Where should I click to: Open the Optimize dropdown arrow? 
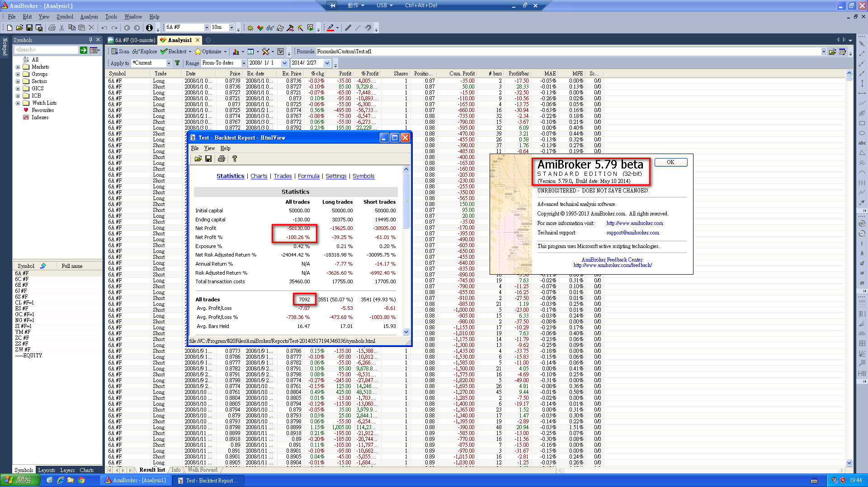[225, 52]
